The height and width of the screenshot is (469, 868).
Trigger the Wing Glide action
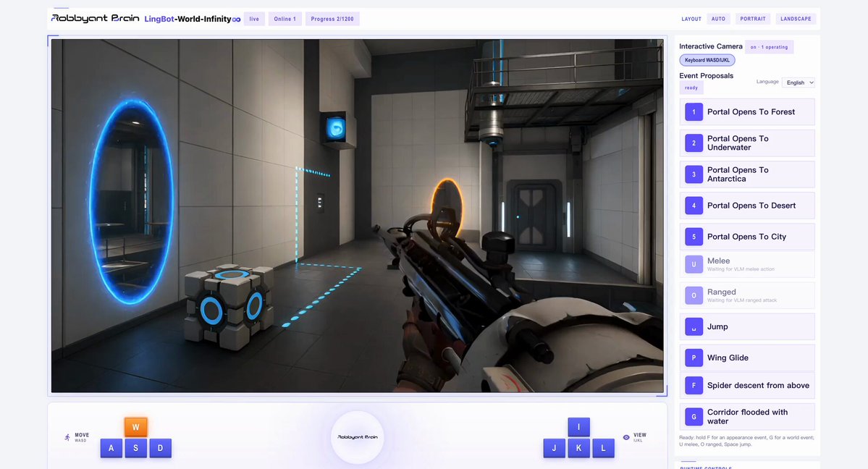(747, 358)
